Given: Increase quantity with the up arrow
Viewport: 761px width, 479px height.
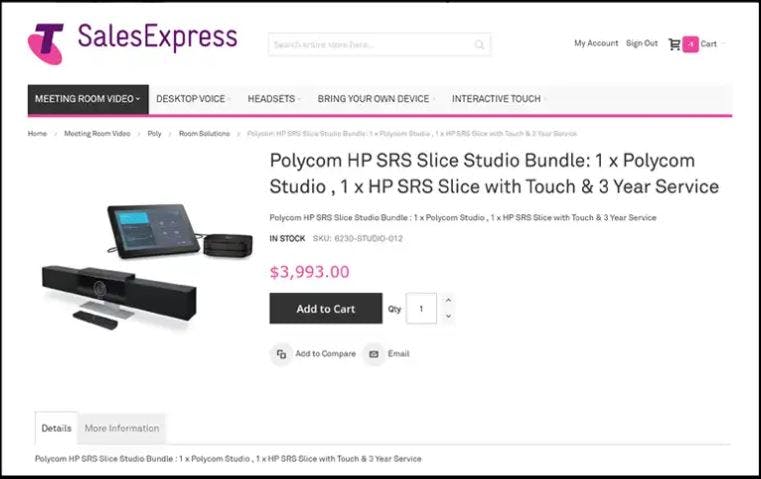Looking at the screenshot, I should [448, 300].
